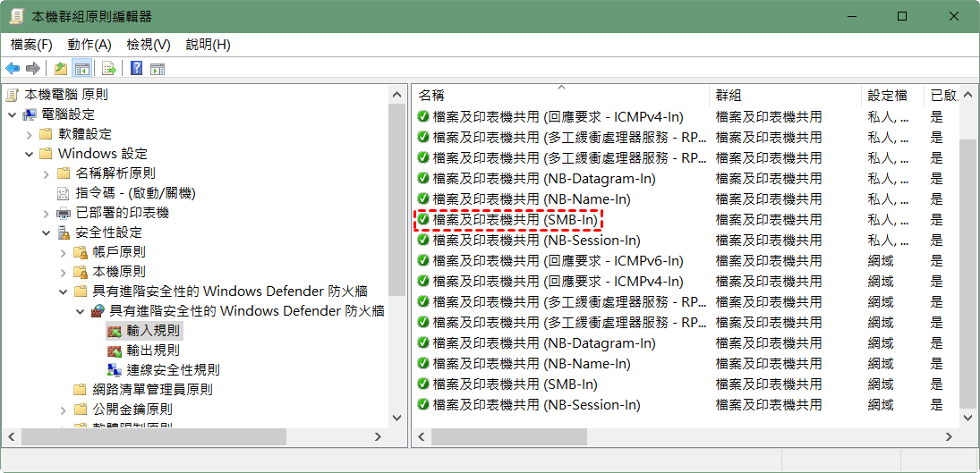Expand the 已部署的印表機 tree node

pos(47,214)
